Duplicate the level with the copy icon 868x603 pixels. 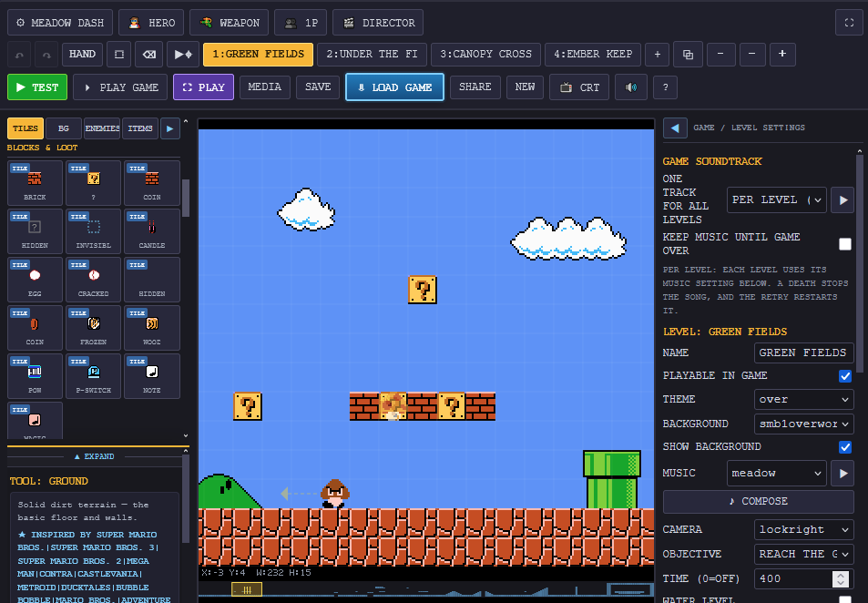click(x=688, y=55)
